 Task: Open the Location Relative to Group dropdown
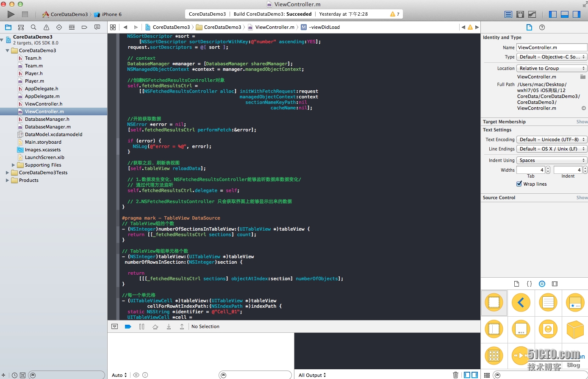coord(552,68)
